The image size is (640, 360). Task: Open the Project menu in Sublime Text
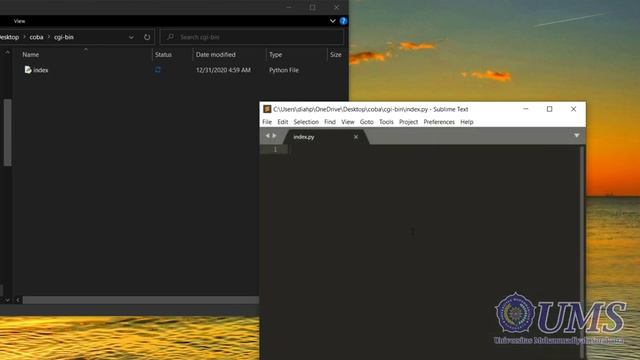409,122
